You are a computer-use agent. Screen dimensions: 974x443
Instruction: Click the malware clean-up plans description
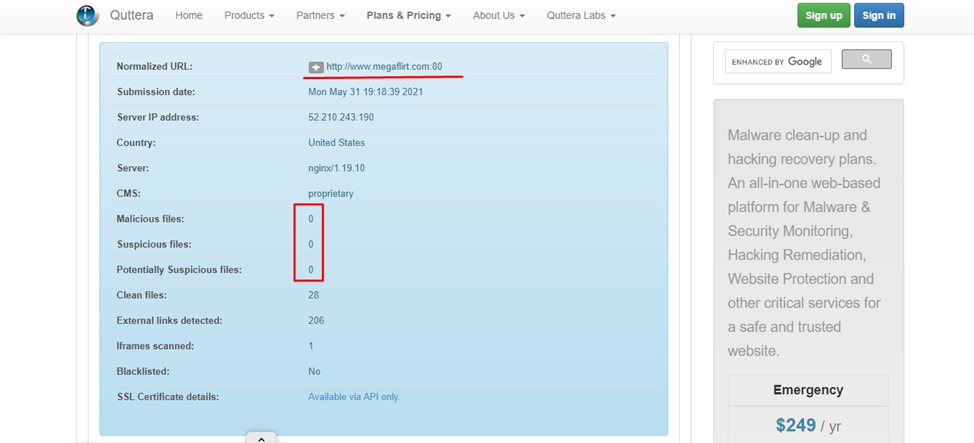[806, 243]
